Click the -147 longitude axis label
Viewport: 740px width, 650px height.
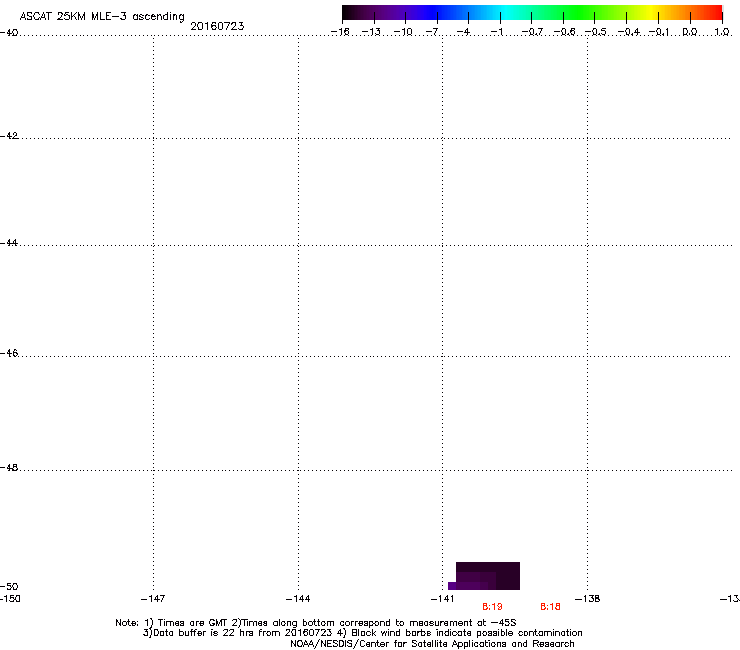(153, 599)
